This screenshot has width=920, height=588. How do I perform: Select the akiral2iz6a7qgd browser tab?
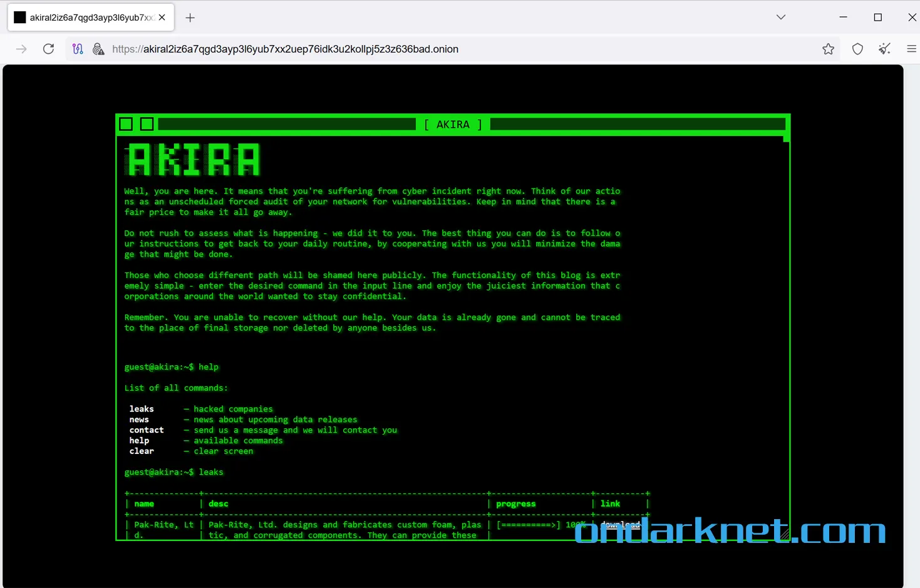coord(88,17)
